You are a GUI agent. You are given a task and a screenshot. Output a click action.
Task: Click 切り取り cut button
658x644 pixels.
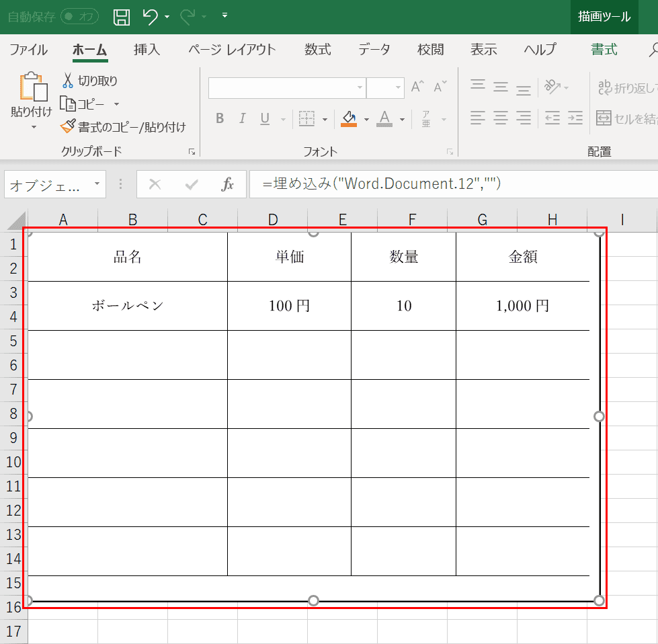[90, 81]
